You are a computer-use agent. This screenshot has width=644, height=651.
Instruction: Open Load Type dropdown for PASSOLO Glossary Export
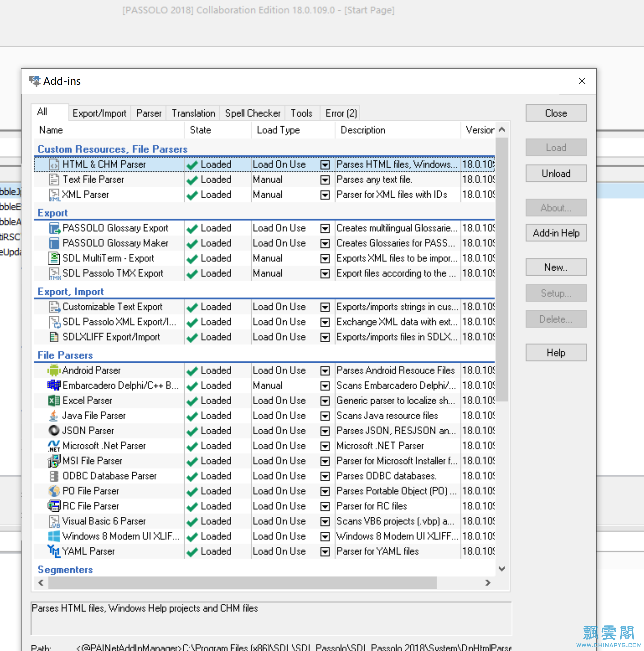point(325,228)
